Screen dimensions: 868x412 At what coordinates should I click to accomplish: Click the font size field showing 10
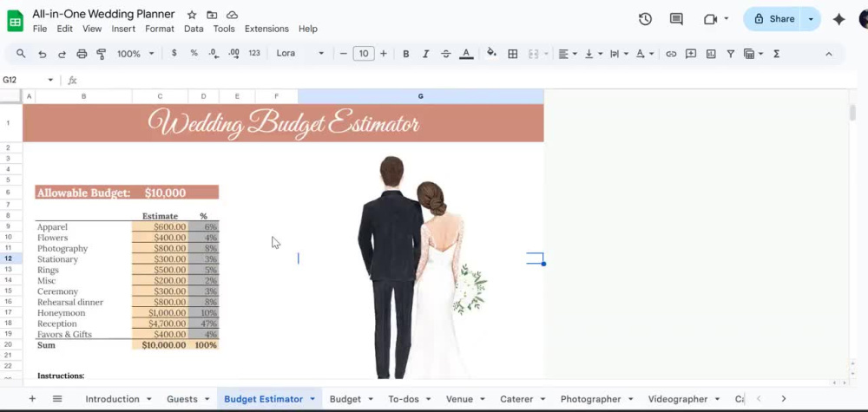tap(363, 54)
